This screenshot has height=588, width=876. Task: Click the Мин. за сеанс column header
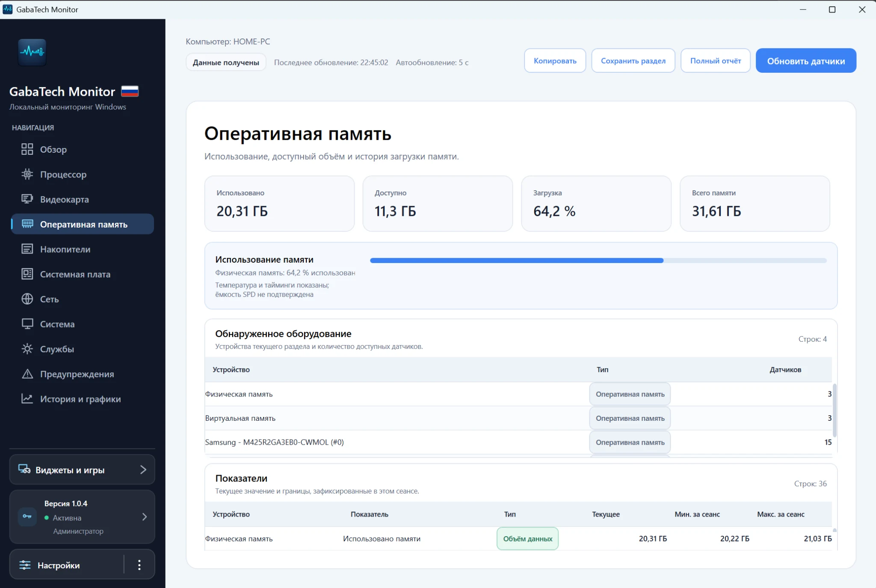point(697,514)
